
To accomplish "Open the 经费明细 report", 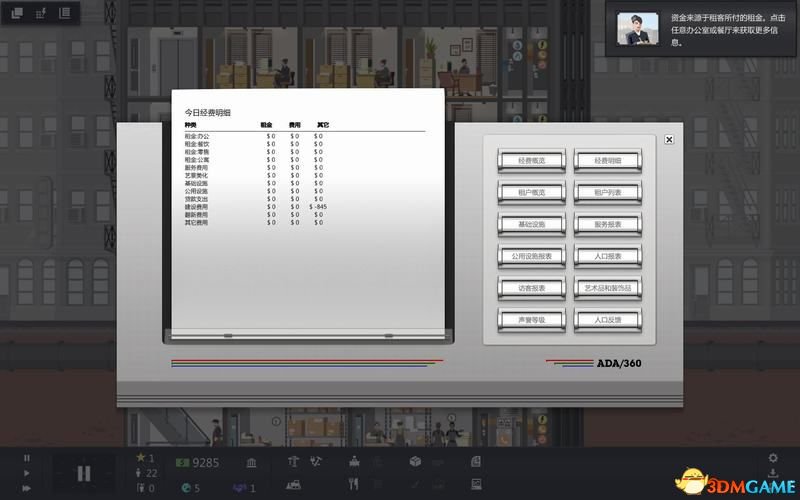I will pos(608,161).
